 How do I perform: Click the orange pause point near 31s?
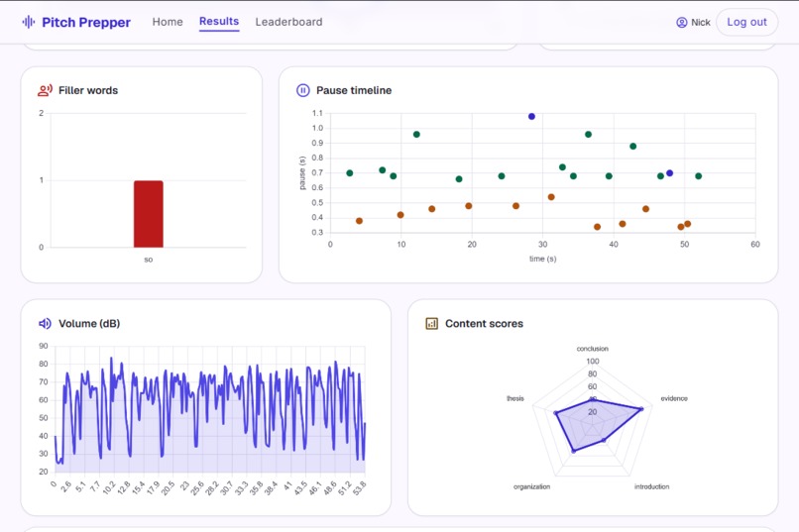551,197
